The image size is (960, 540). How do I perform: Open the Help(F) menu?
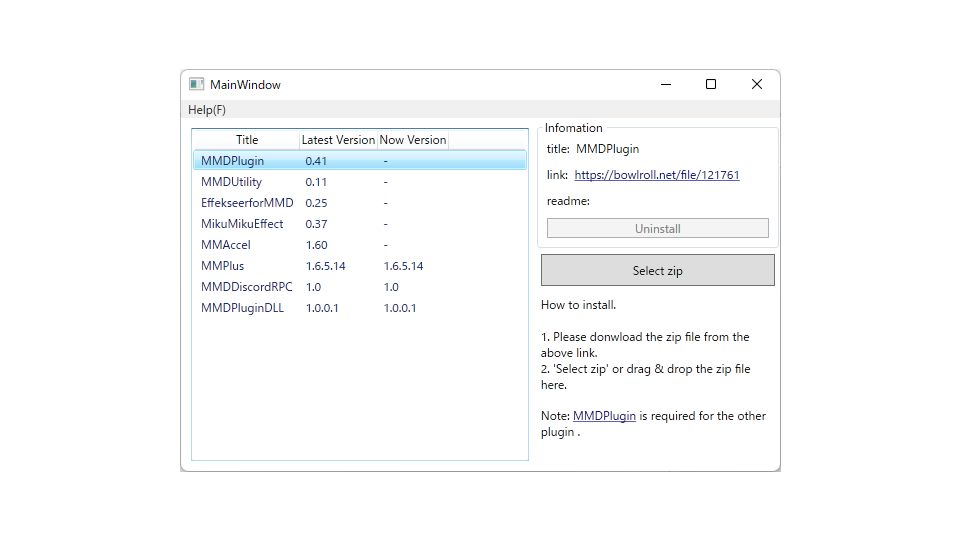point(207,110)
